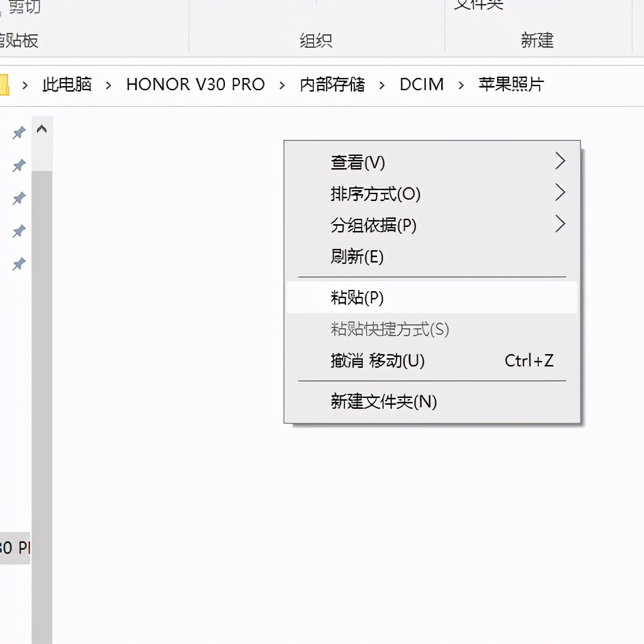Go to 此电脑 in breadcrumb path
The width and height of the screenshot is (644, 644).
point(67,85)
